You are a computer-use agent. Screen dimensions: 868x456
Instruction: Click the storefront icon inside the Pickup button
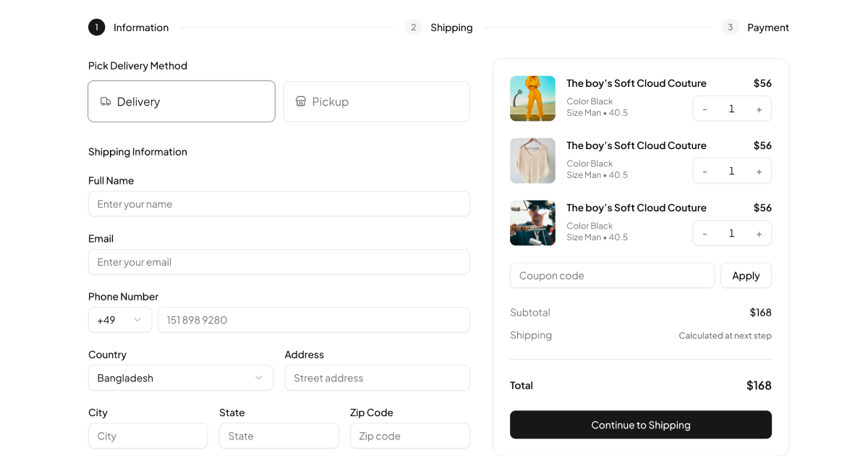pos(301,101)
